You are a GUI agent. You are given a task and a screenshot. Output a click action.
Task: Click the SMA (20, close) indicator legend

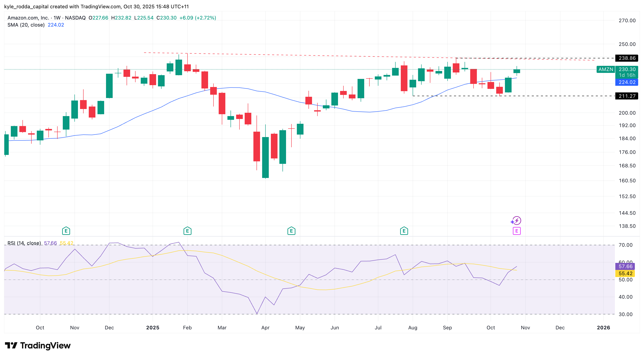point(26,25)
